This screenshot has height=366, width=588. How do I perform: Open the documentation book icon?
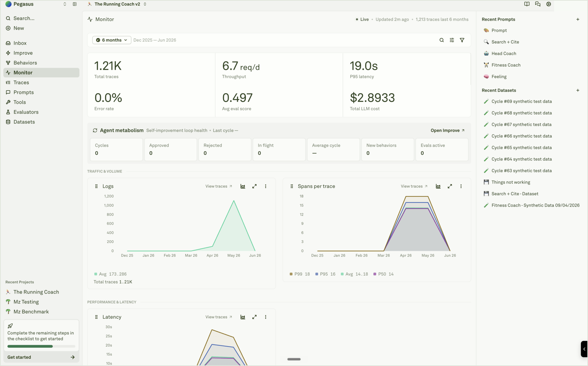point(527,4)
